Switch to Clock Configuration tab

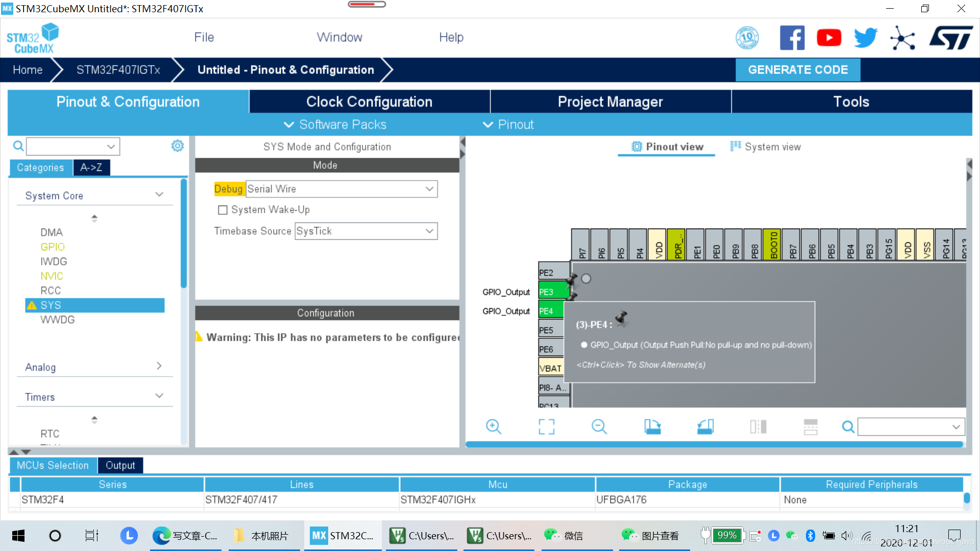click(369, 102)
